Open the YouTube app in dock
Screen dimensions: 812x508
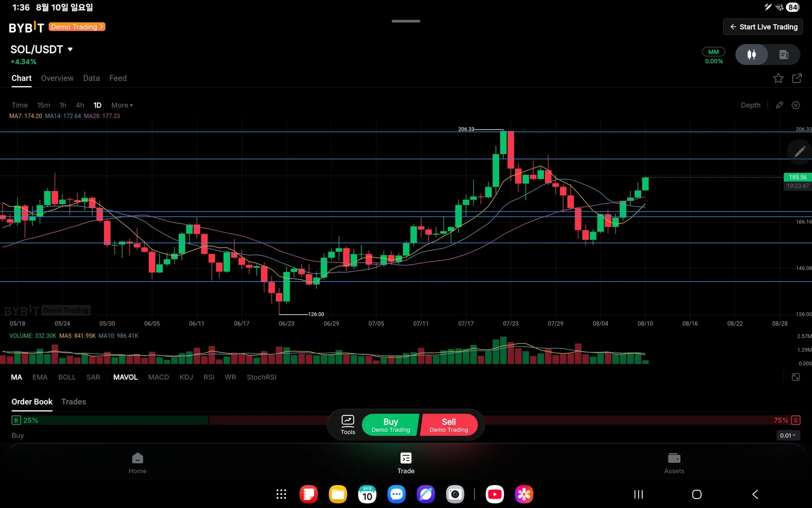pos(494,494)
